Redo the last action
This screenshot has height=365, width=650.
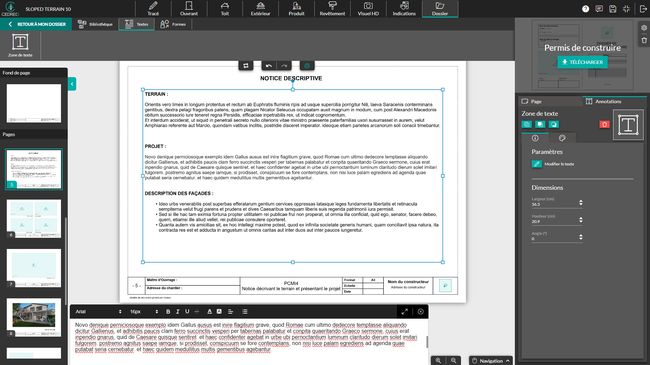point(284,66)
